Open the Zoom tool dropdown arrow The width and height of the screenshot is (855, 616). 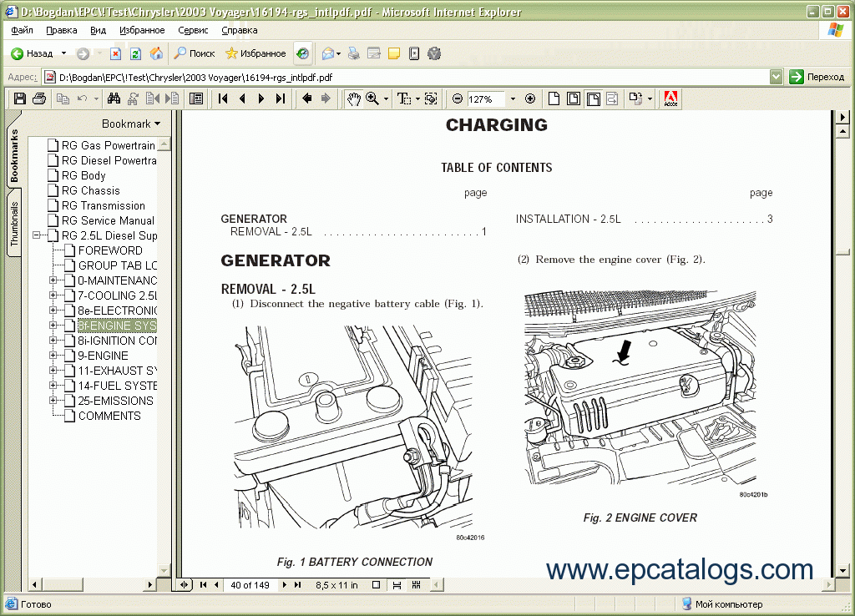click(386, 98)
